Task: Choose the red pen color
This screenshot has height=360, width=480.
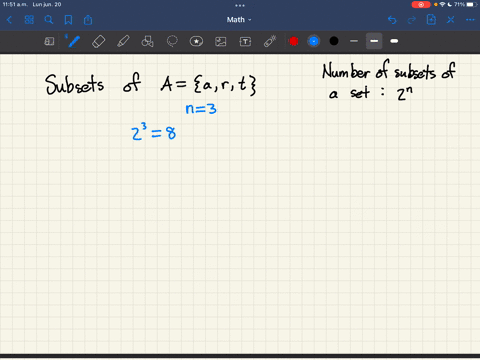Action: pos(294,41)
